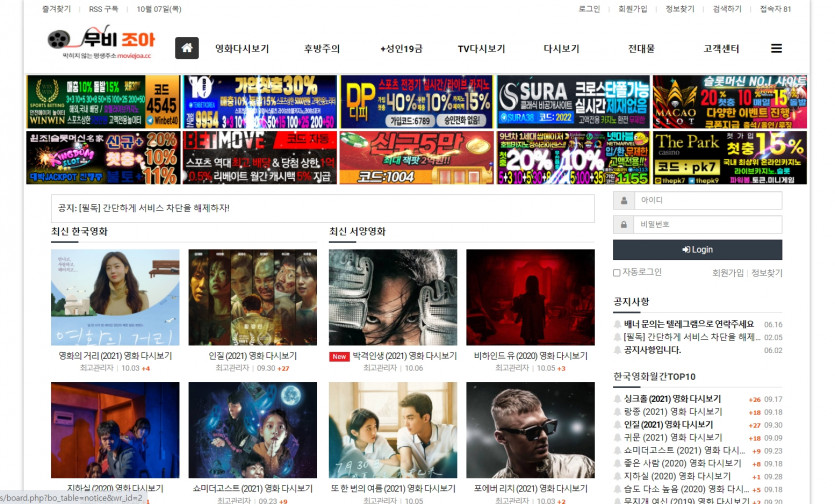
Task: Click into the 아이디 input field
Action: click(707, 201)
